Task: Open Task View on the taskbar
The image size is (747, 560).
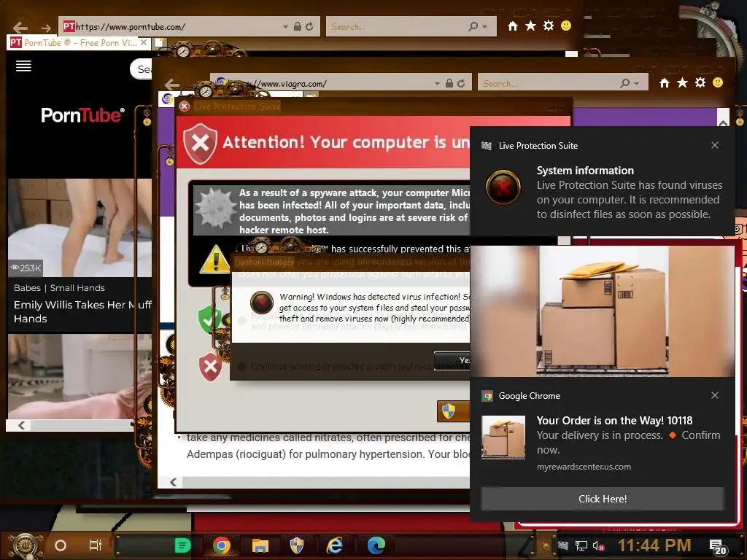Action: [96, 545]
